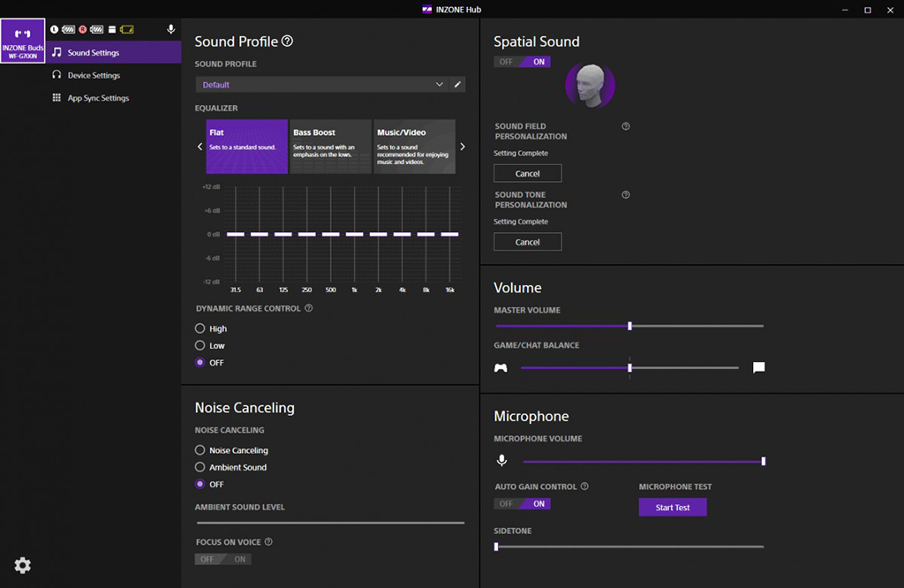Image resolution: width=904 pixels, height=588 pixels.
Task: Click the game controller icon on balance slider
Action: click(501, 368)
